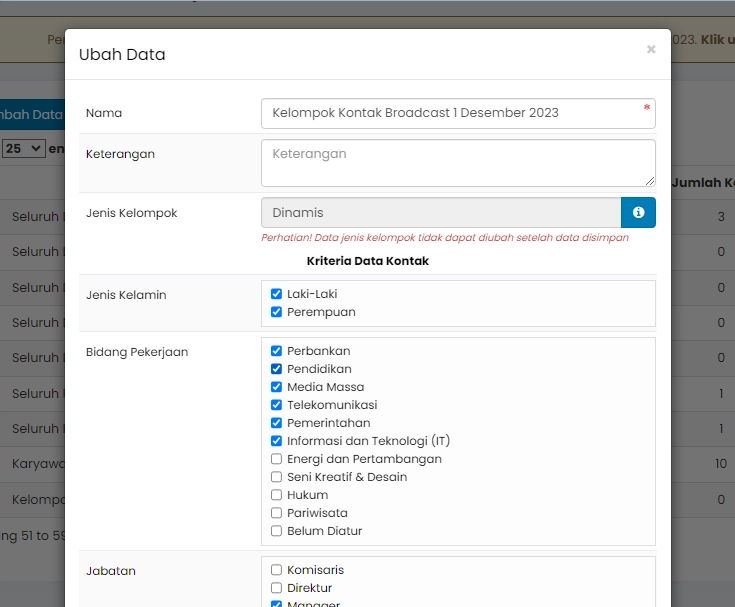Select the Pariwisata checkbox
Screen dimensions: 735x607
tap(277, 513)
